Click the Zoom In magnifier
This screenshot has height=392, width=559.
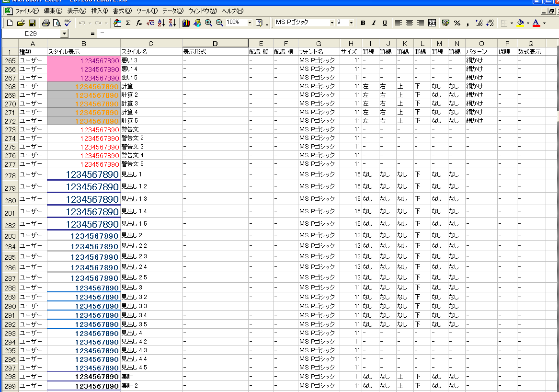coord(208,23)
